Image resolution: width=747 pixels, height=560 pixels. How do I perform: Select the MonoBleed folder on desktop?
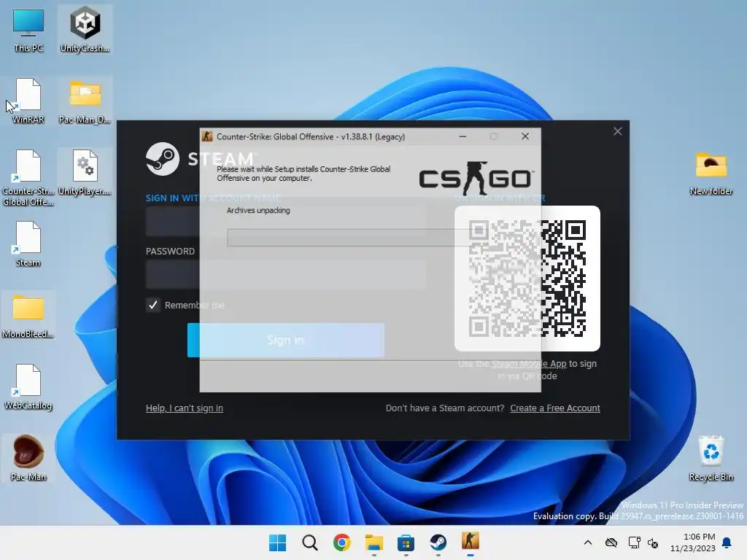[x=28, y=315]
